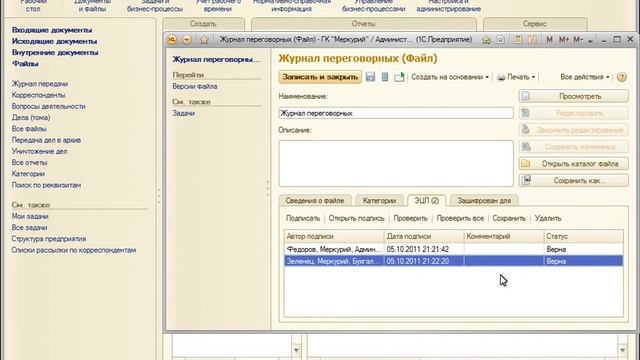This screenshot has width=640, height=360.
Task: Click Сохранить изменения button
Action: click(x=573, y=147)
